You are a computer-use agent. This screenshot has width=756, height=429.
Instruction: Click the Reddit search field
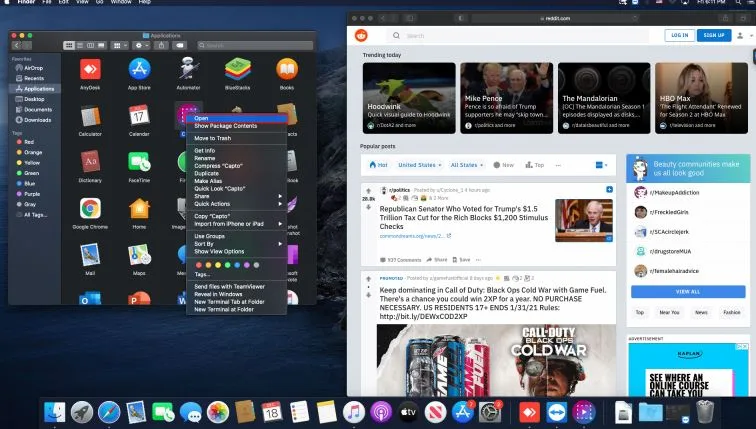click(x=518, y=36)
